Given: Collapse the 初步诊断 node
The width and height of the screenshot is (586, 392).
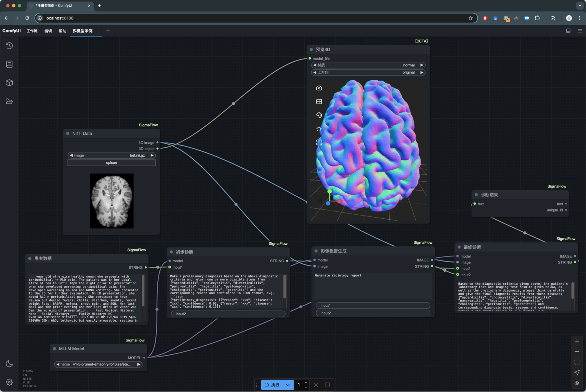Looking at the screenshot, I should pos(171,252).
